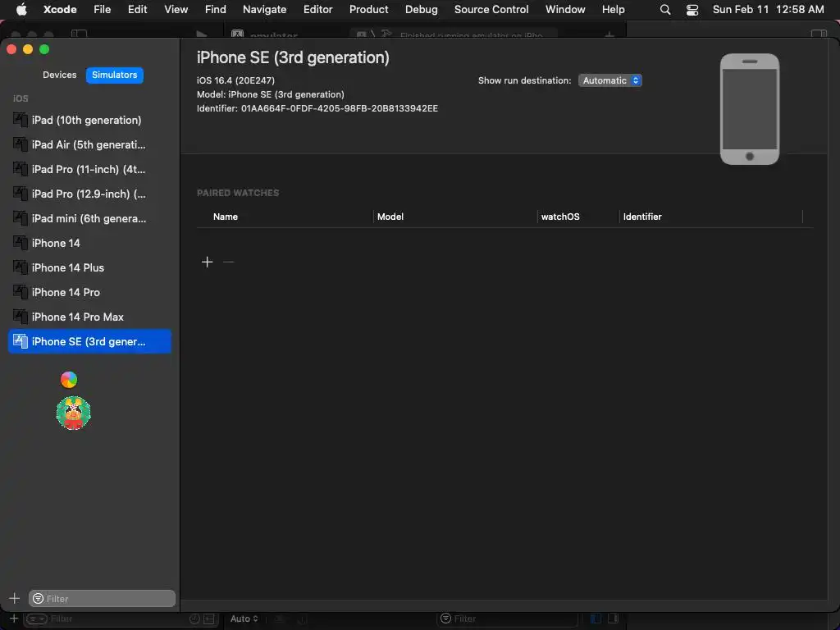Open the Product menu
This screenshot has width=840, height=630.
pyautogui.click(x=369, y=10)
